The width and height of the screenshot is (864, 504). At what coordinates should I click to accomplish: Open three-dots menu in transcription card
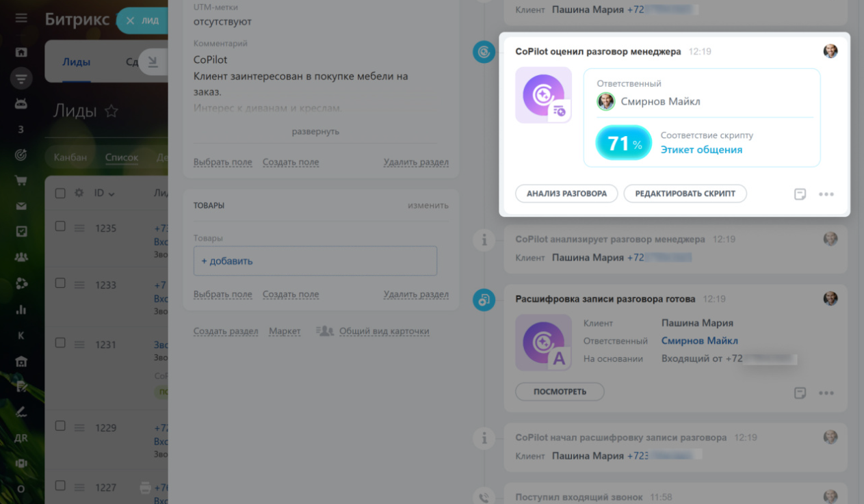(x=826, y=393)
